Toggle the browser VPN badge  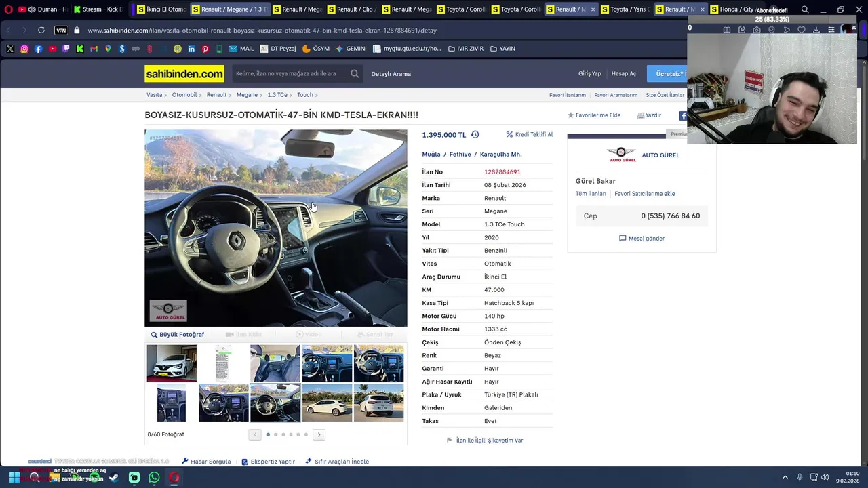pos(61,30)
